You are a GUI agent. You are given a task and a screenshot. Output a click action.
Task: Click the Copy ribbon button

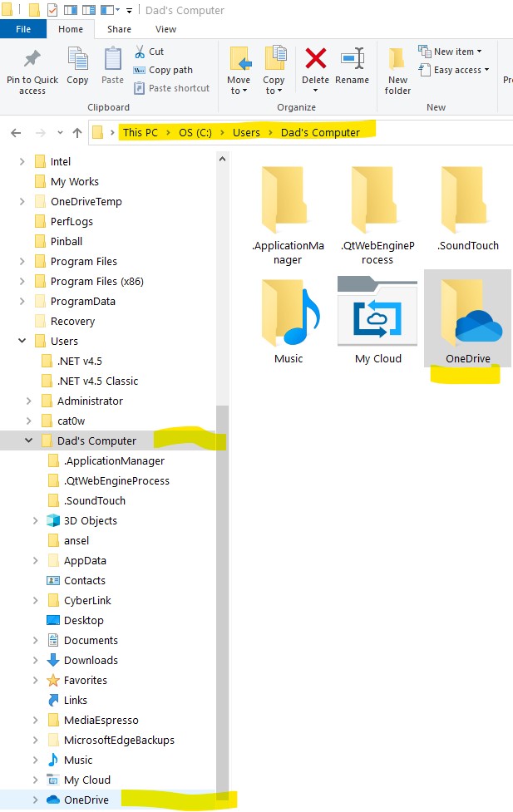pos(77,65)
